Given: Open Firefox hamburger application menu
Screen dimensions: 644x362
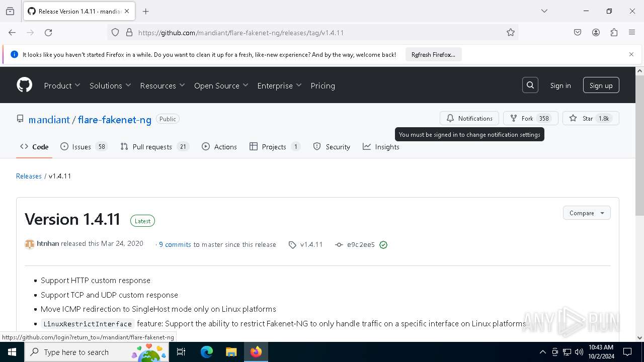Looking at the screenshot, I should (632, 33).
